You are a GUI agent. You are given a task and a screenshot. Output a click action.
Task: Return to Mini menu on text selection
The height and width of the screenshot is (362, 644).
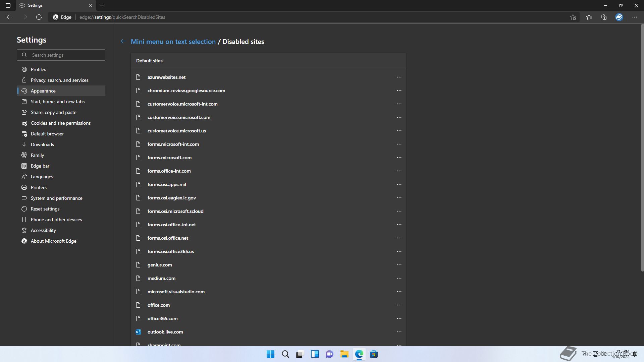click(173, 42)
